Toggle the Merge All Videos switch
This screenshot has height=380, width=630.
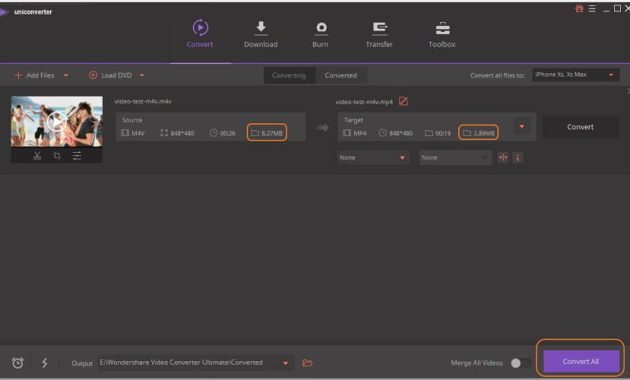520,363
